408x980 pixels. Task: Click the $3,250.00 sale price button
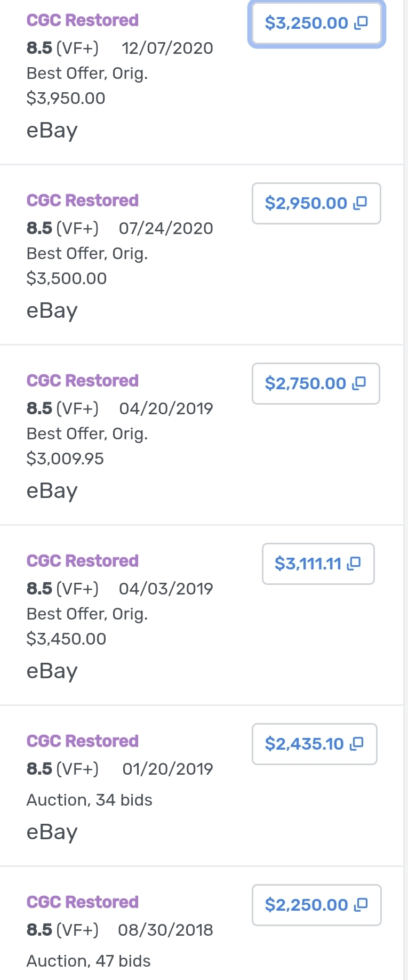(316, 23)
